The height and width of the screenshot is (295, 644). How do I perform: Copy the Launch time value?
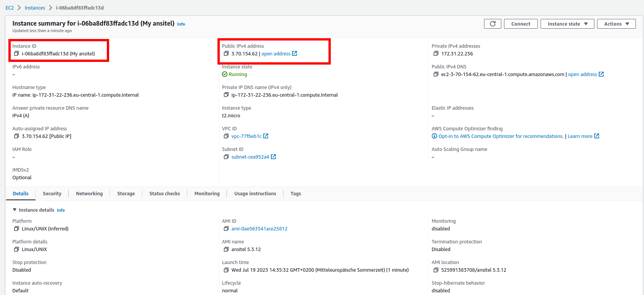pyautogui.click(x=226, y=270)
